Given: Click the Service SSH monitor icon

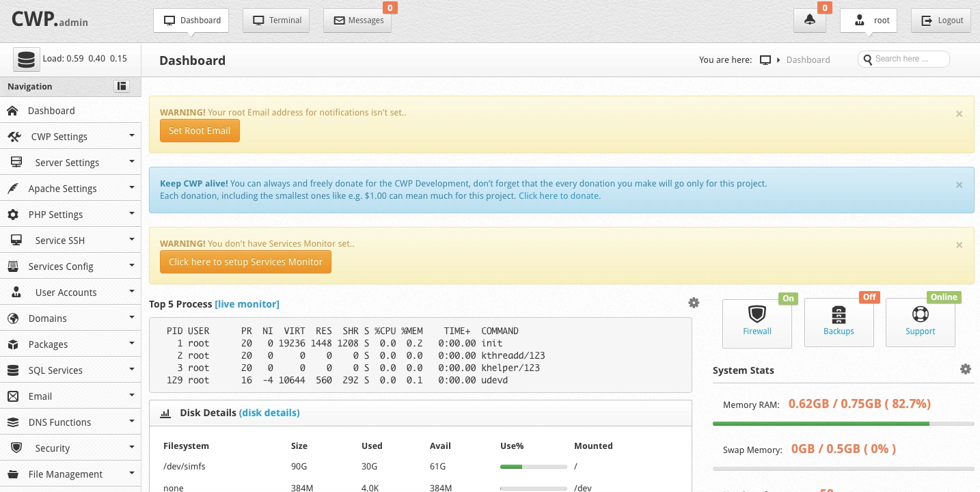Looking at the screenshot, I should coord(17,241).
